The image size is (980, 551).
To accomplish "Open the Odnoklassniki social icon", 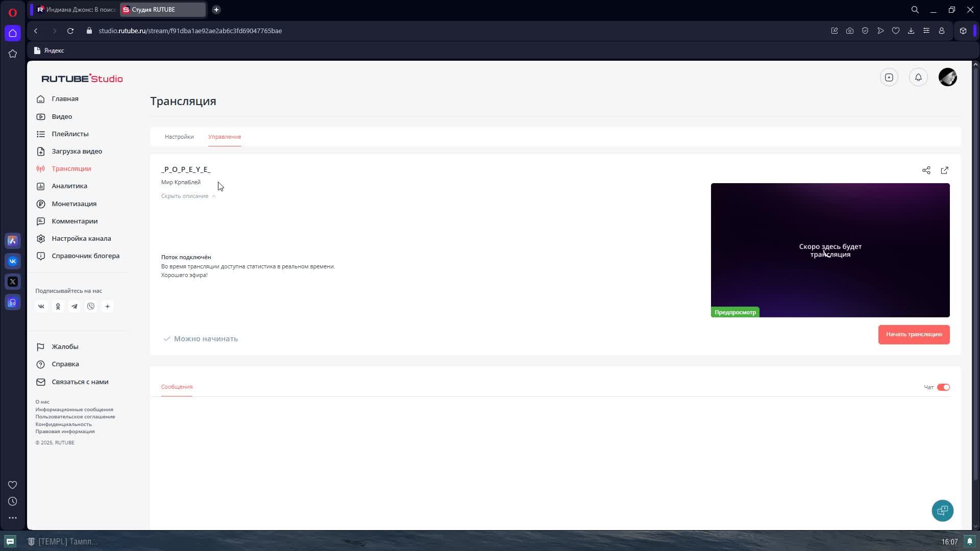I will [58, 307].
